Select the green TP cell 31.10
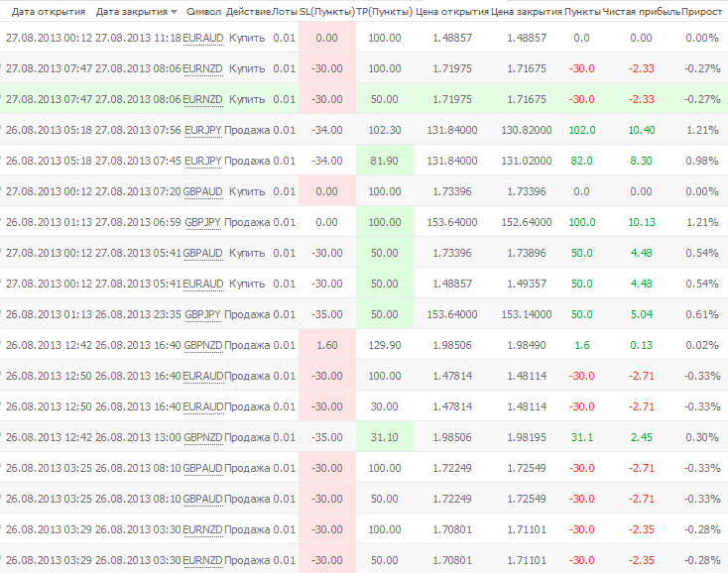Screen dimensions: 728x573 385,437
